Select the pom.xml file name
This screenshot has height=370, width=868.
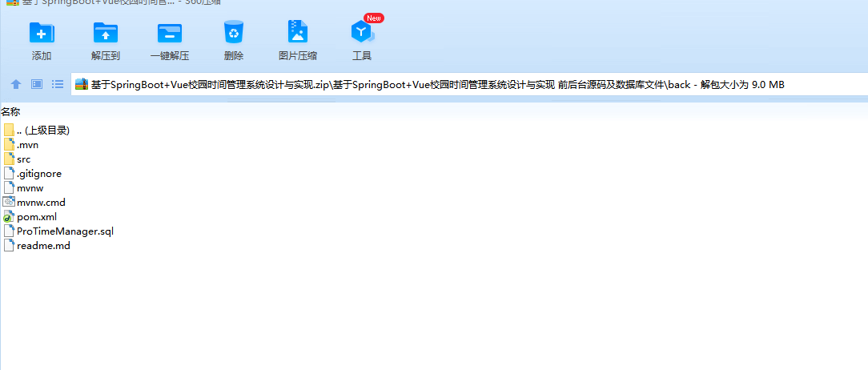pyautogui.click(x=37, y=217)
